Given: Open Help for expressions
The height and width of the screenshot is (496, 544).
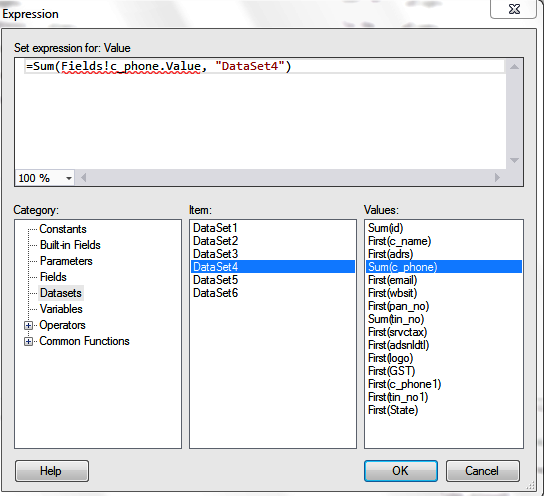Looking at the screenshot, I should [52, 471].
